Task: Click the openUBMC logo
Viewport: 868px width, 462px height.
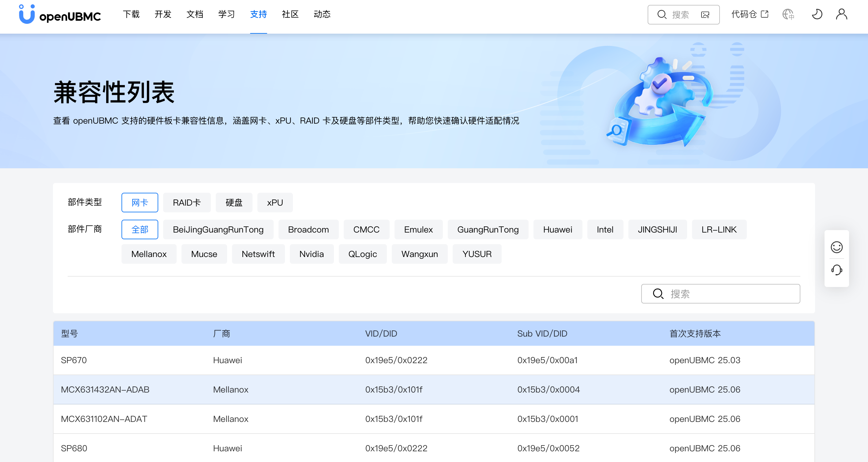Action: pos(60,14)
